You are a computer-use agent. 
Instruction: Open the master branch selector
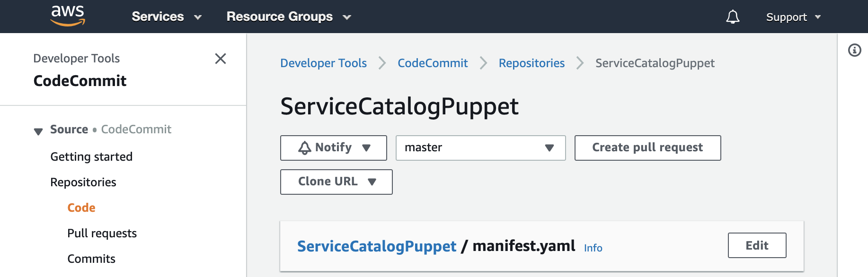click(x=481, y=148)
